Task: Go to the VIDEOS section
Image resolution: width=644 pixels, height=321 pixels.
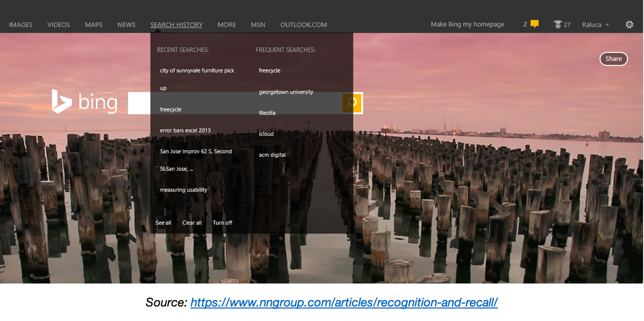Action: pos(58,24)
